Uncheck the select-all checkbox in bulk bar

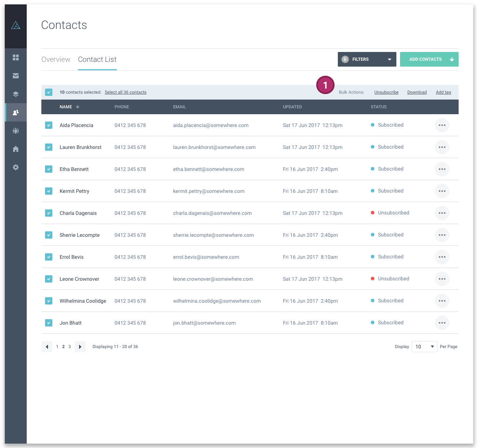49,92
